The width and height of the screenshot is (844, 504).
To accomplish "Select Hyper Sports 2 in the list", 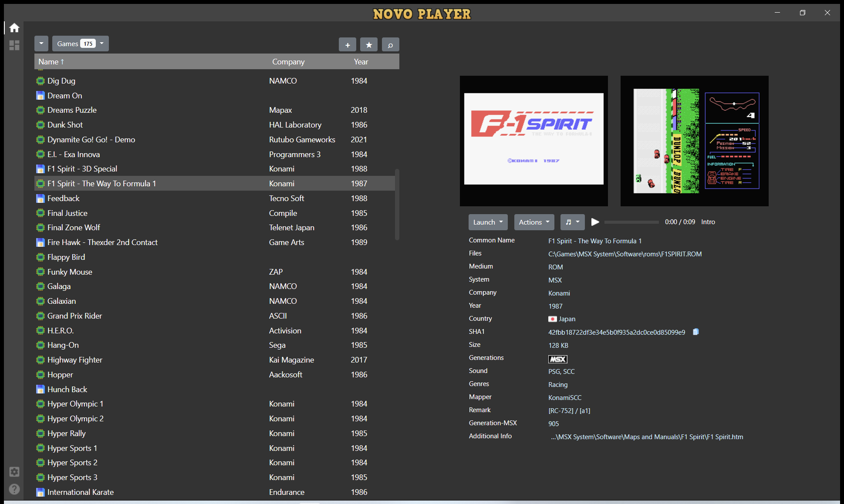I will pyautogui.click(x=215, y=463).
